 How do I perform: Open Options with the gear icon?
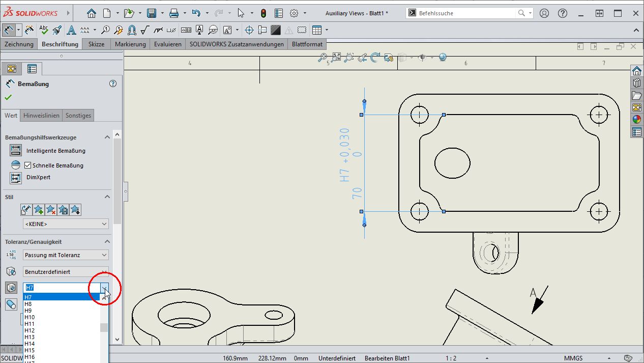point(294,13)
